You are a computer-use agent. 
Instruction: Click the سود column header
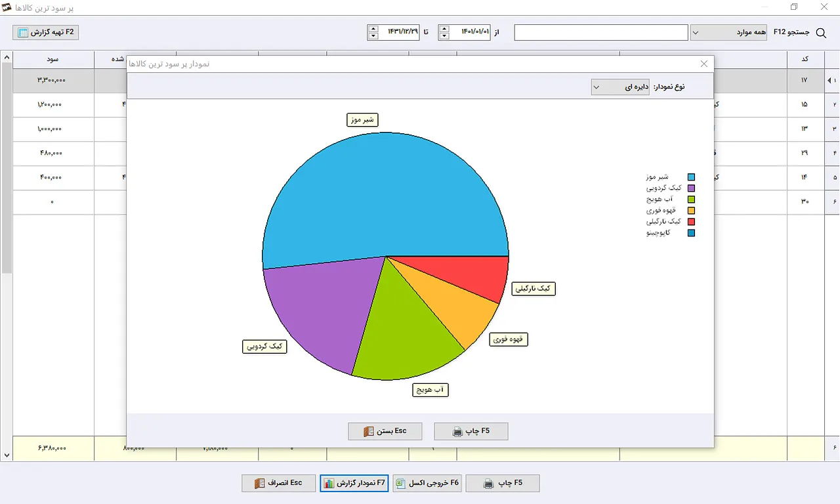[53, 59]
